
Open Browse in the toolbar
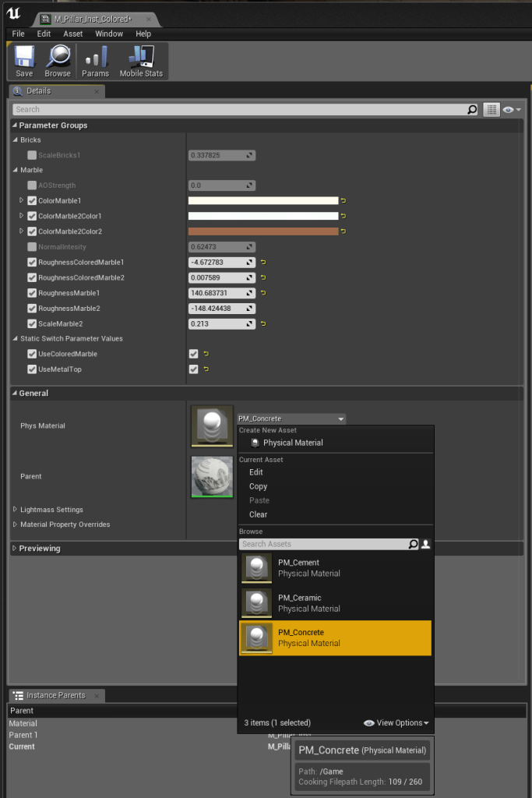(58, 61)
